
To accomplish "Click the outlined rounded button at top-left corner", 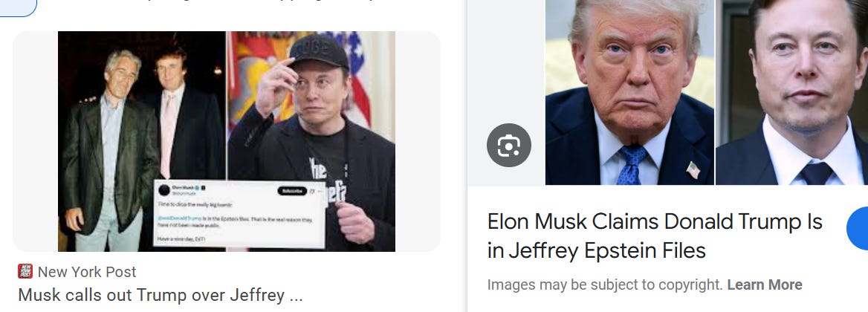I will click(19, 7).
